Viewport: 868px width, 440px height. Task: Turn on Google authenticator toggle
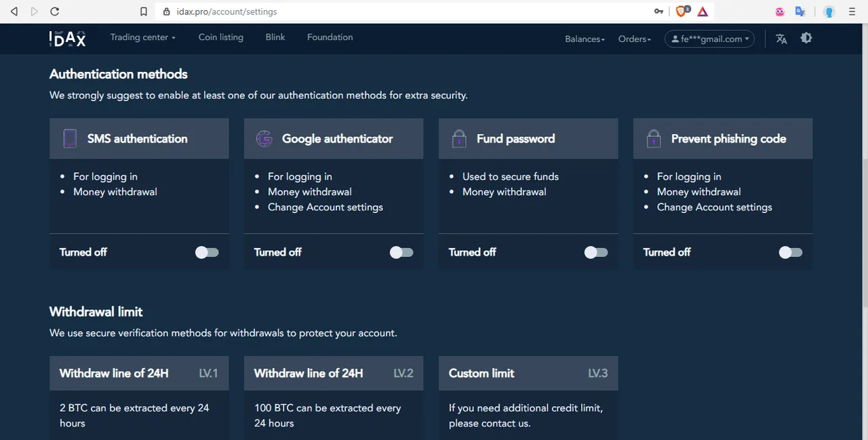coord(401,252)
